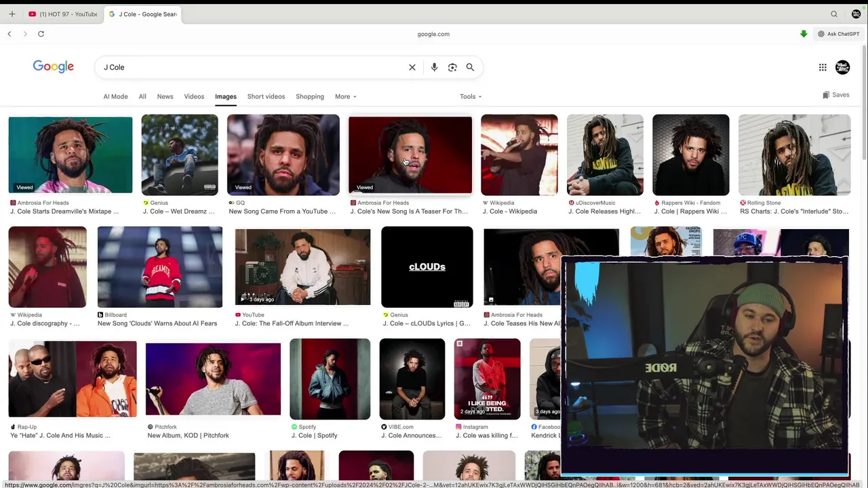Viewport: 868px width, 488px height.
Task: Open the Wikipedia J. Cole concert thumbnail
Action: pos(519,155)
